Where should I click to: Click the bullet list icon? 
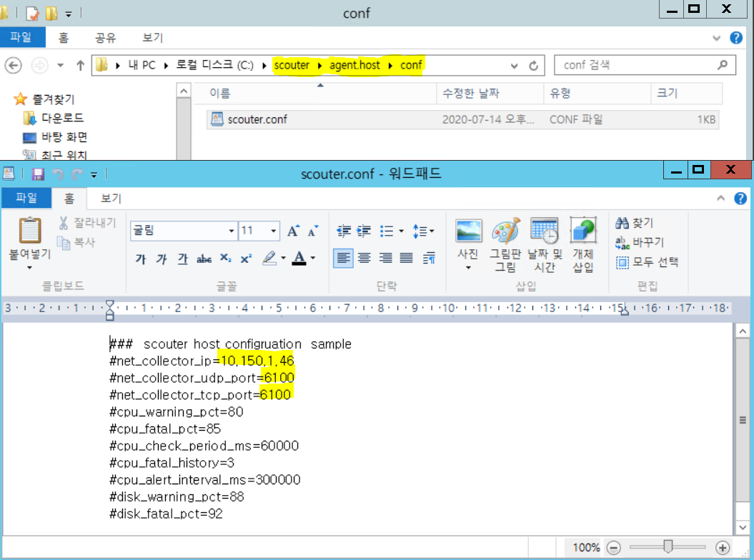click(x=387, y=231)
